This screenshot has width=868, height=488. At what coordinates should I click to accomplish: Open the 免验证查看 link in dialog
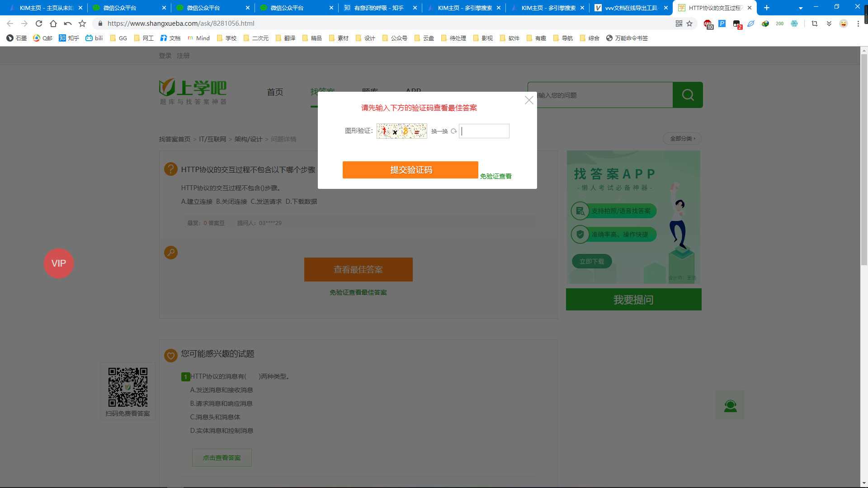point(495,176)
